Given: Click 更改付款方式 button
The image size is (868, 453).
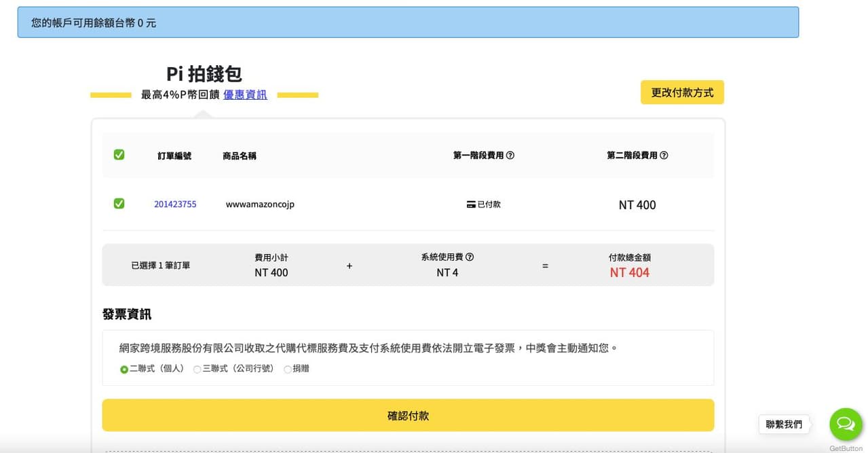Looking at the screenshot, I should 682,92.
